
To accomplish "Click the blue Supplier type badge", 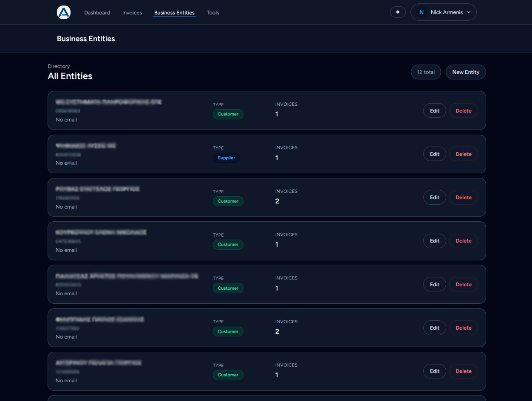I will click(226, 158).
